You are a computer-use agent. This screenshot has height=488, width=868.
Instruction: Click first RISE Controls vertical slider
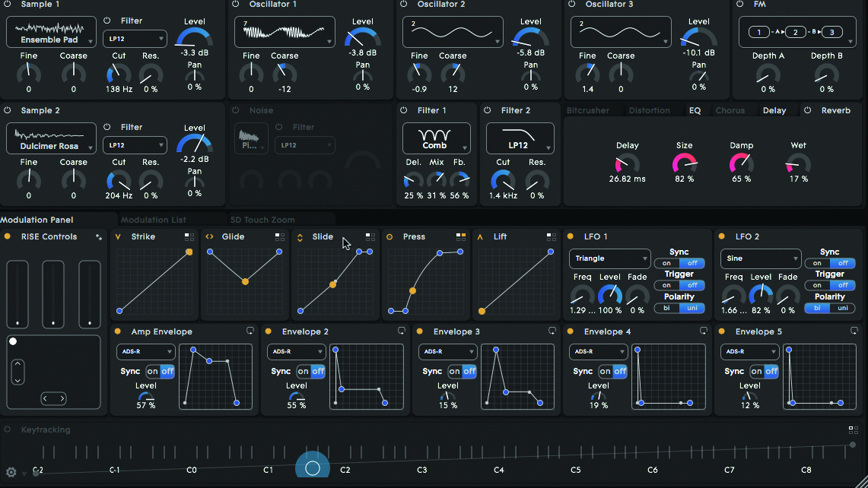click(17, 294)
